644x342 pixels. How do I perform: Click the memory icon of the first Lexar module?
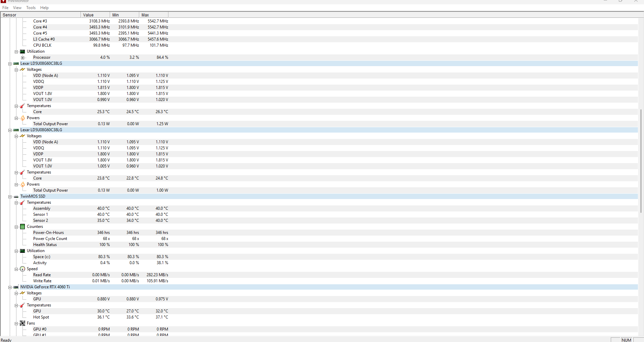pos(16,63)
